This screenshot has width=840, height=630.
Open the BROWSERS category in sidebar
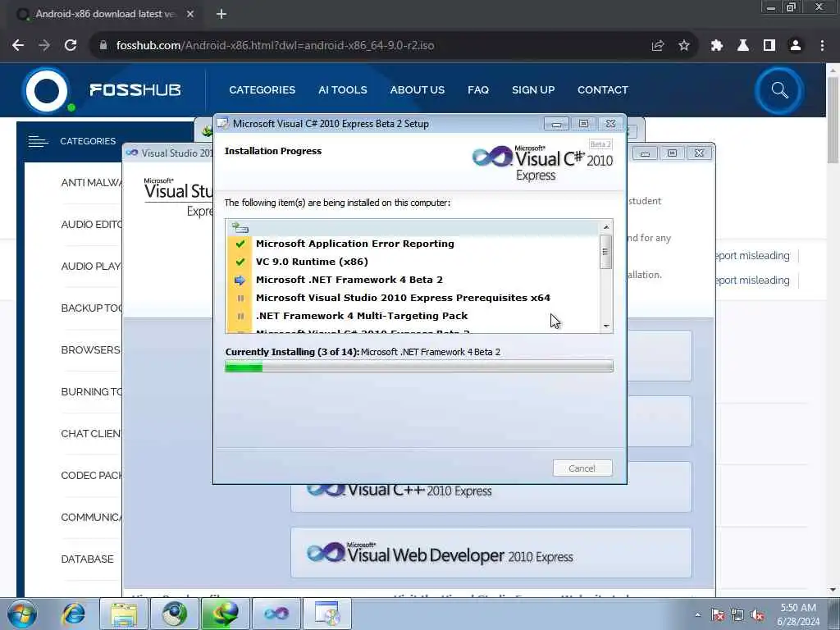coord(91,350)
